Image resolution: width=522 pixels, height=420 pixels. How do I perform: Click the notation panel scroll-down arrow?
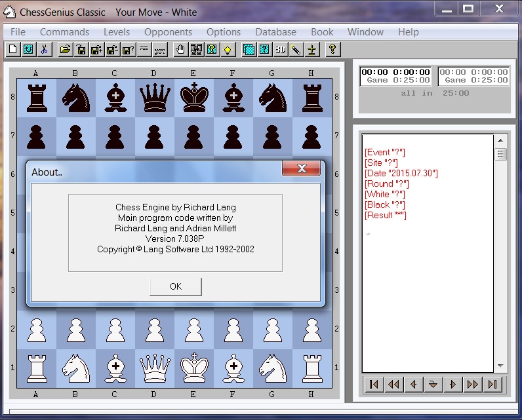500,366
